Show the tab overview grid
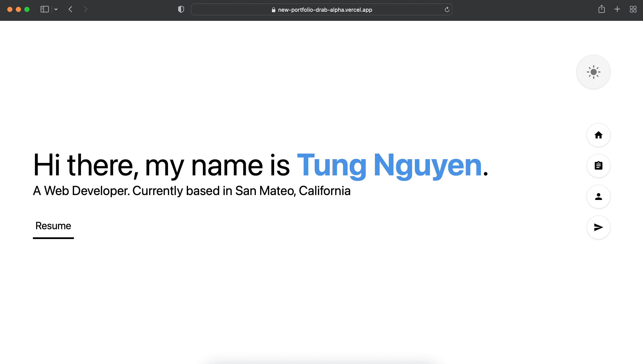The height and width of the screenshot is (364, 643). click(633, 9)
